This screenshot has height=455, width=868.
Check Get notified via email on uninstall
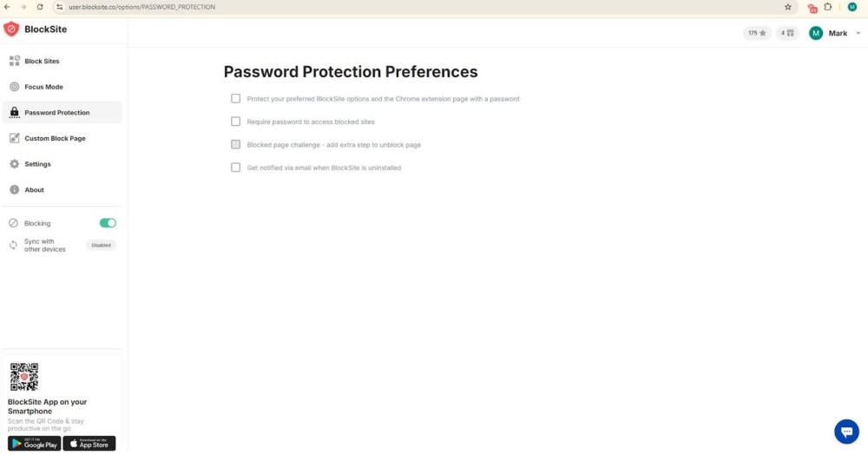(x=235, y=168)
